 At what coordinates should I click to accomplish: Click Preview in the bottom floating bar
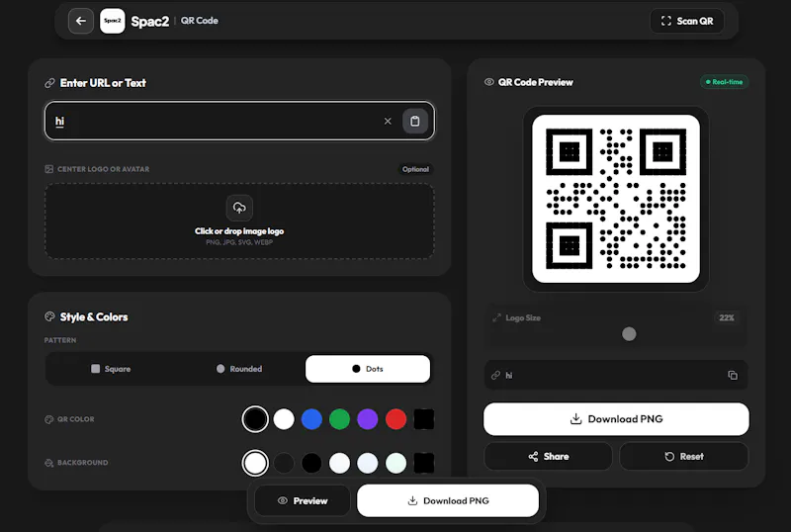point(303,500)
